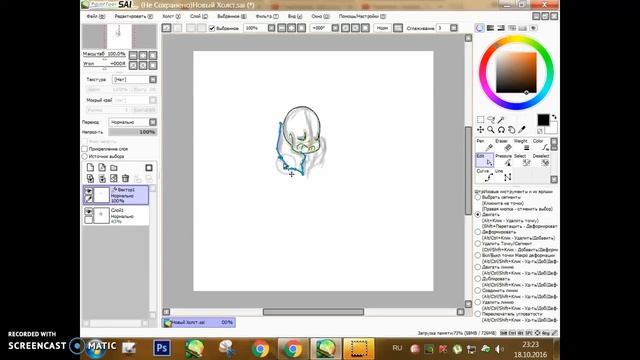The image size is (640, 360).
Task: Open the Файл menu
Action: [95, 16]
